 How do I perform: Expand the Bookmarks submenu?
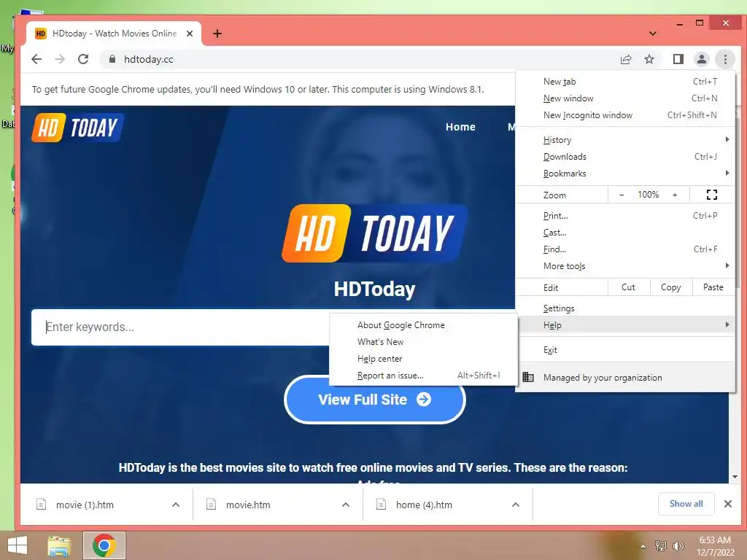625,174
